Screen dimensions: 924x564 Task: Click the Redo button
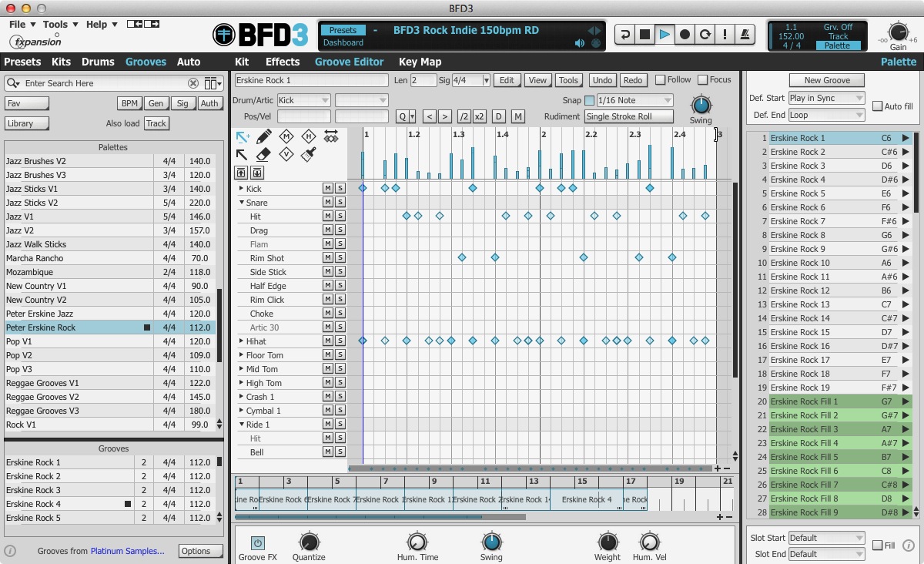pyautogui.click(x=632, y=80)
